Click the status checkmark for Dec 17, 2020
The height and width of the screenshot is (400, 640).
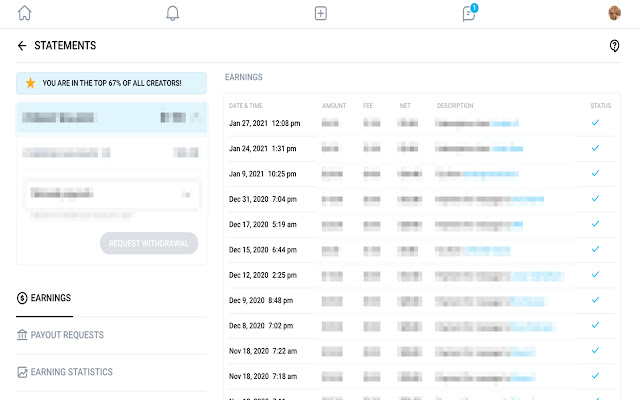(x=596, y=224)
